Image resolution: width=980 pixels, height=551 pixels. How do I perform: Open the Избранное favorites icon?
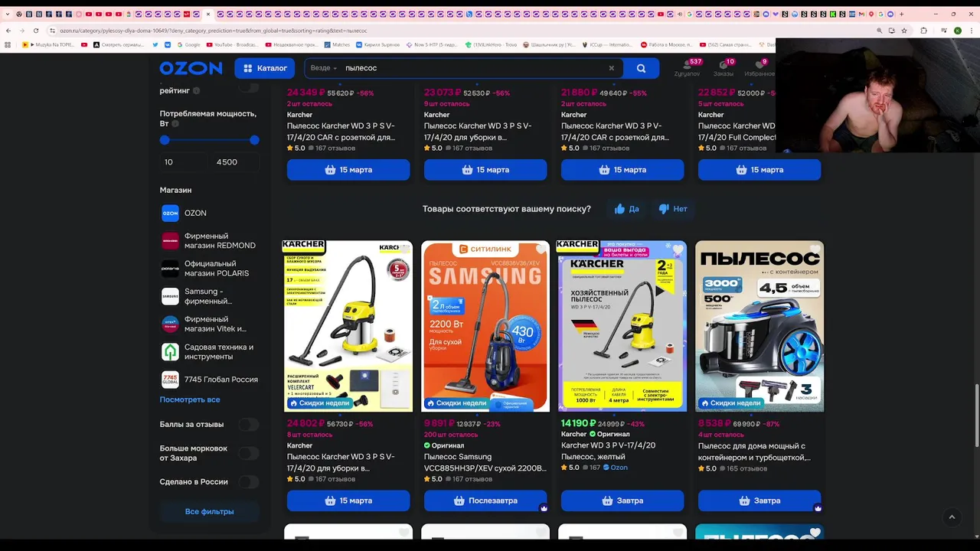759,68
